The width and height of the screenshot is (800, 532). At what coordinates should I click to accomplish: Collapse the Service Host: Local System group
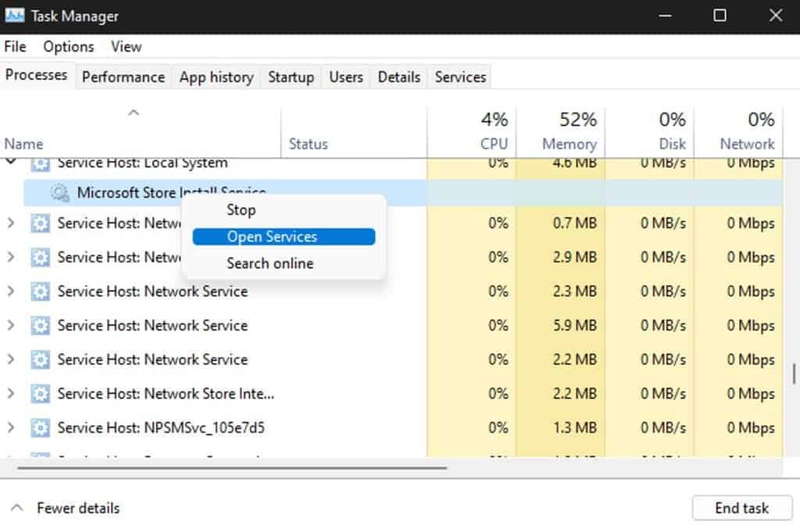tap(11, 162)
